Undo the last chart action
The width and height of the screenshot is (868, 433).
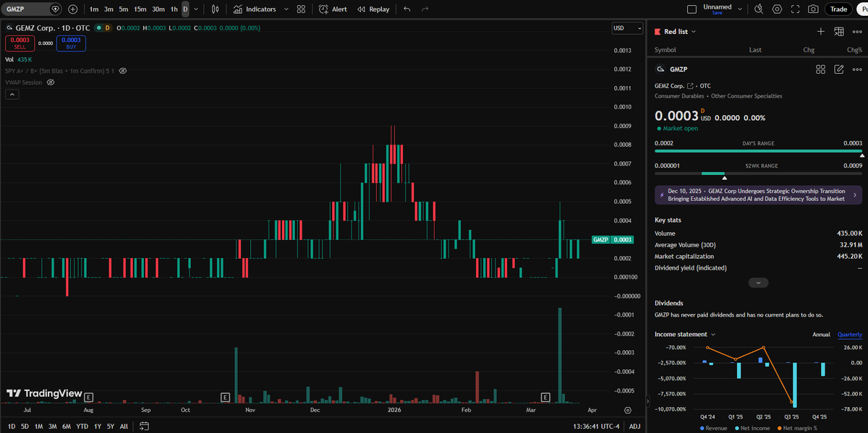coord(407,9)
